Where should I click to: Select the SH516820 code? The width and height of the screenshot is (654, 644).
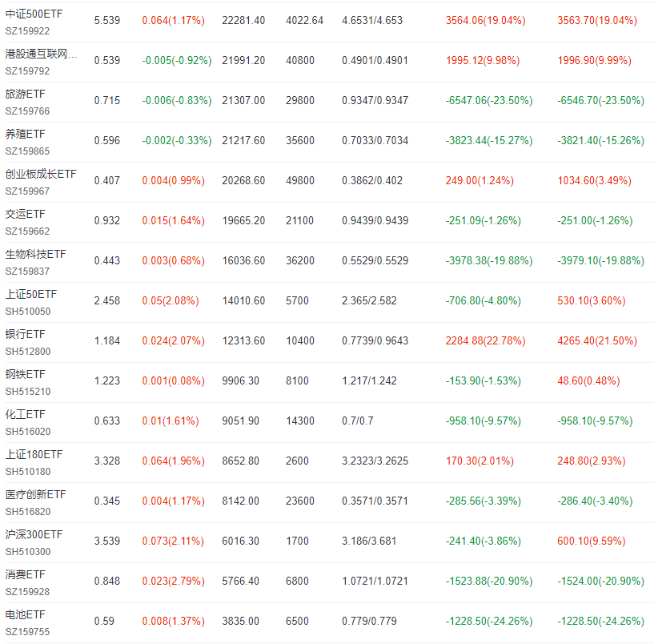(28, 512)
